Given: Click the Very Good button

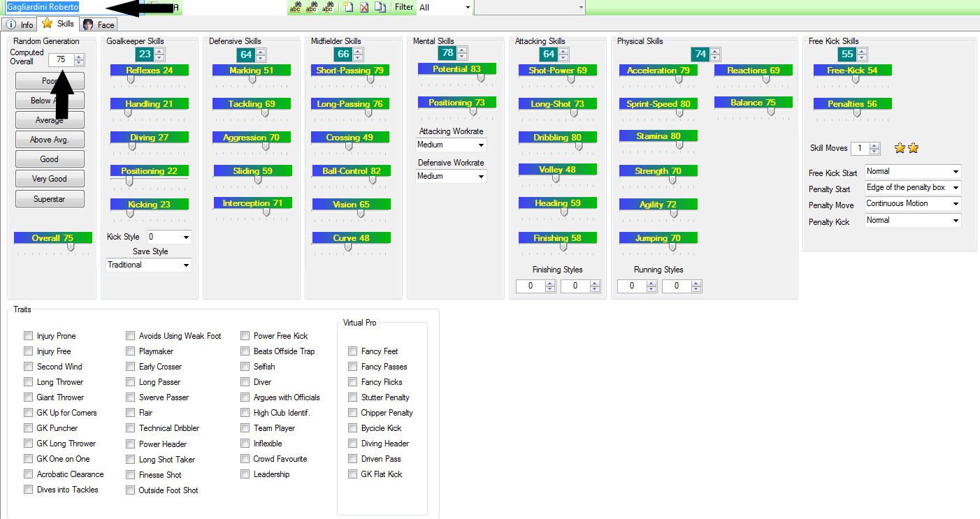Looking at the screenshot, I should (49, 179).
